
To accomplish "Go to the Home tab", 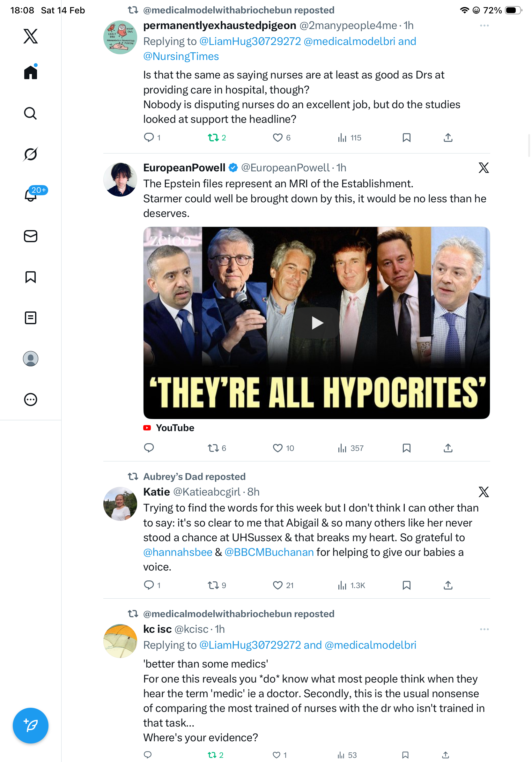I will point(31,72).
